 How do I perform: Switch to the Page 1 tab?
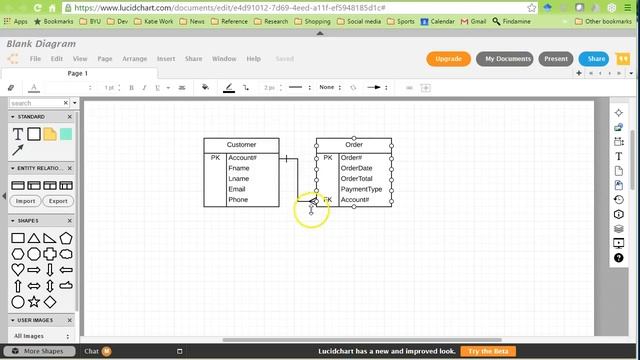coord(78,73)
